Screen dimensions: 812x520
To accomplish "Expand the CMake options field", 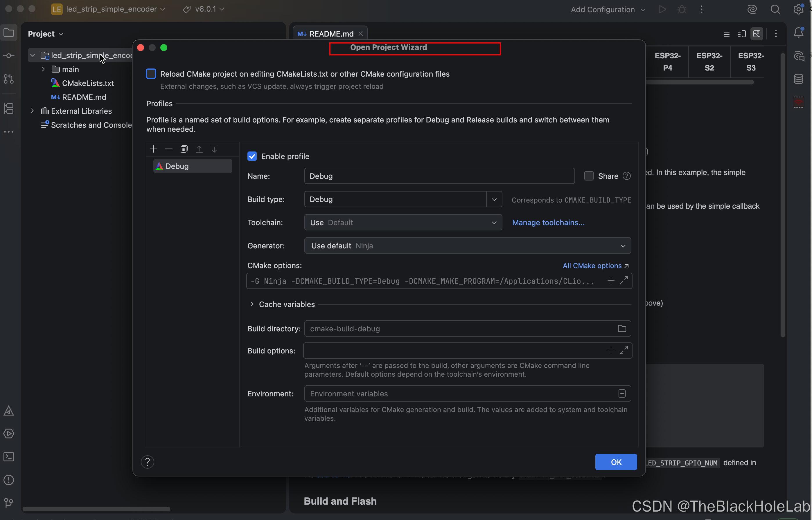I will pyautogui.click(x=624, y=281).
